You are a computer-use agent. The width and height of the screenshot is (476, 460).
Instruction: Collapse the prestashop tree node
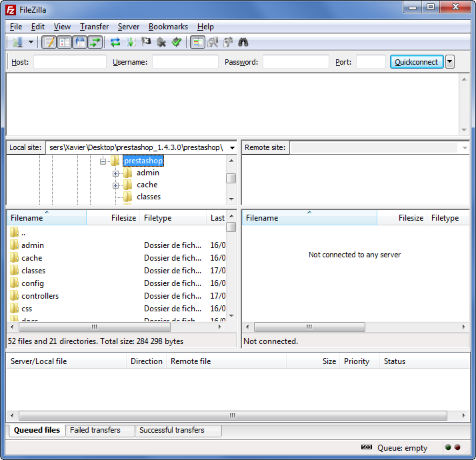pyautogui.click(x=103, y=161)
